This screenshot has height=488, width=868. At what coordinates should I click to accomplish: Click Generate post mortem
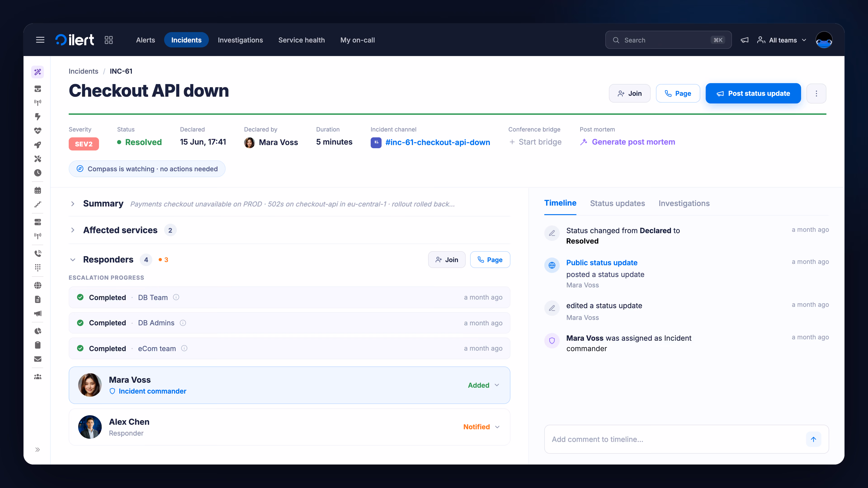pos(627,142)
